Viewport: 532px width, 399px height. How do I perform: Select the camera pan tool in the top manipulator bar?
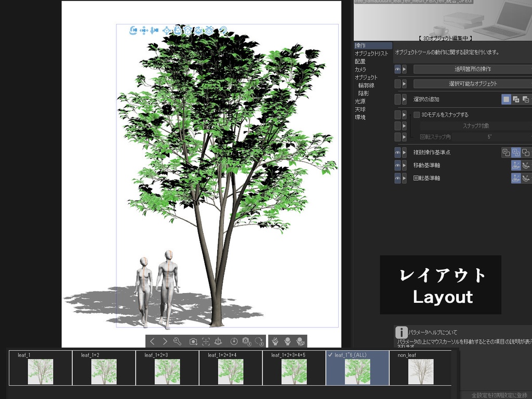tap(143, 30)
